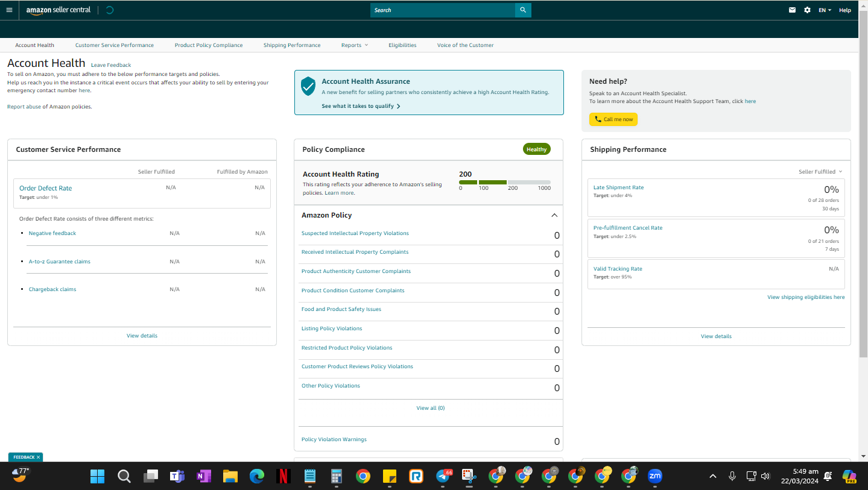868x490 pixels.
Task: Open Telegram from taskbar
Action: 443,476
